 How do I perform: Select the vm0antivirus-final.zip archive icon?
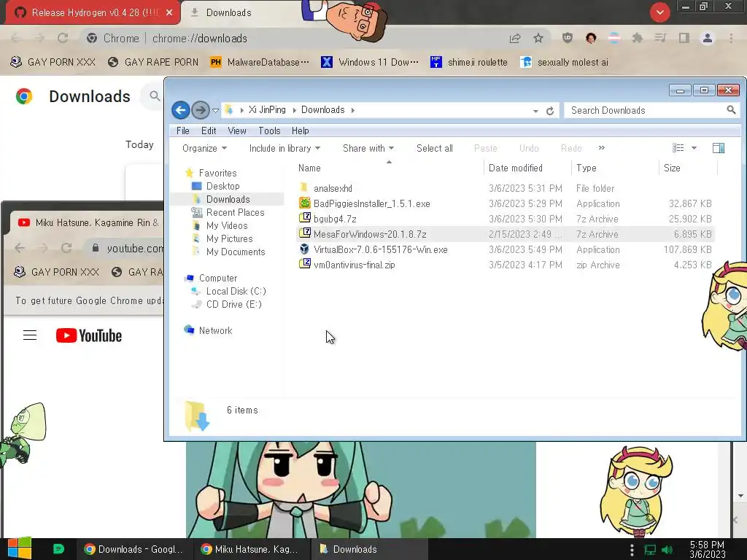[304, 265]
